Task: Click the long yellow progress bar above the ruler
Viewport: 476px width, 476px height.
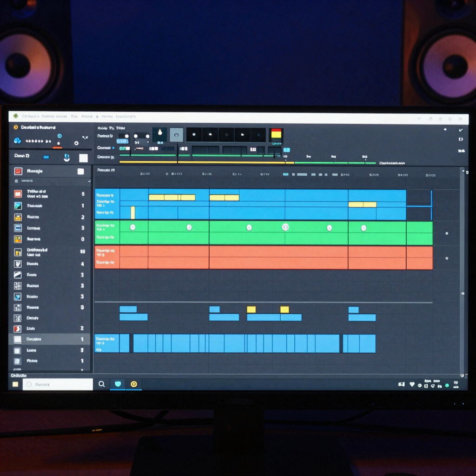Action: tap(206, 162)
